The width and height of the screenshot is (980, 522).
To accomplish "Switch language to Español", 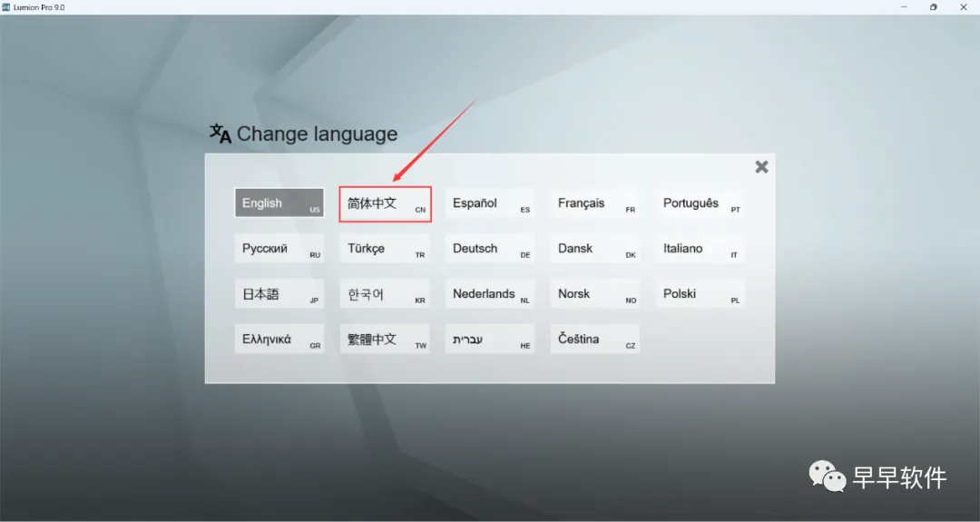I will (x=489, y=203).
